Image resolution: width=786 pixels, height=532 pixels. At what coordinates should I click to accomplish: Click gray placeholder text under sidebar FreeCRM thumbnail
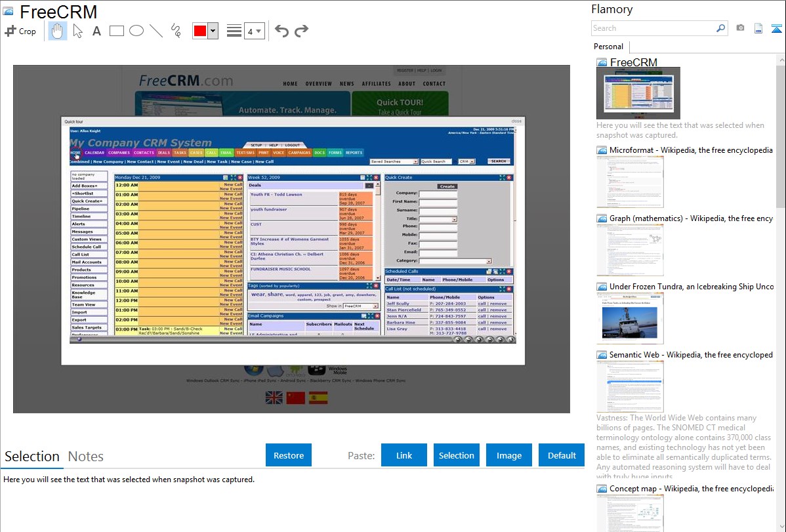point(680,130)
